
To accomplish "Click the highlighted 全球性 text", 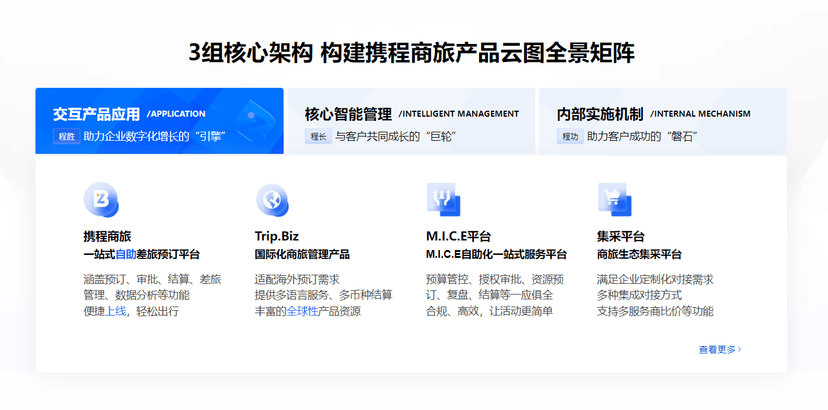I will 303,311.
